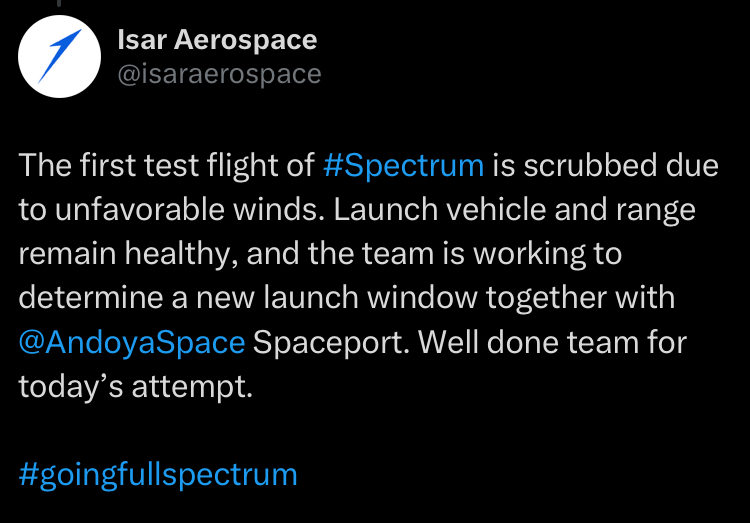
Task: Open the @isaraerospace handle
Action: [x=219, y=74]
